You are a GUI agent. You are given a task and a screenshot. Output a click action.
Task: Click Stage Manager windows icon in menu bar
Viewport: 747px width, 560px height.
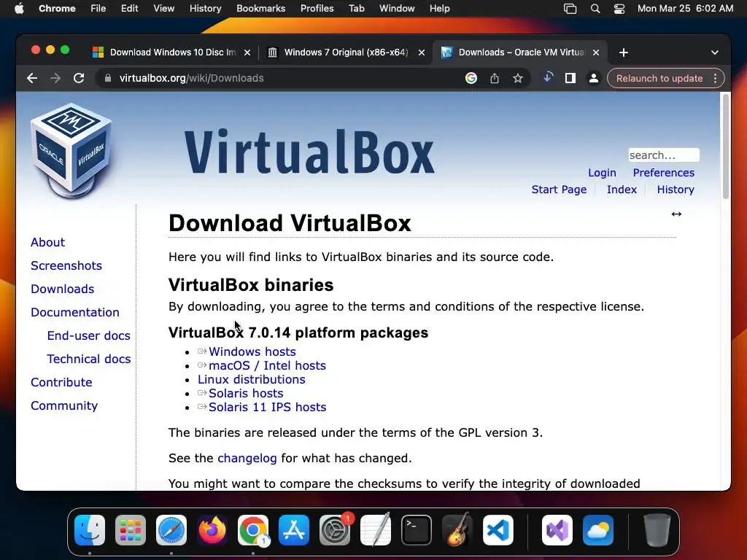[x=570, y=9]
